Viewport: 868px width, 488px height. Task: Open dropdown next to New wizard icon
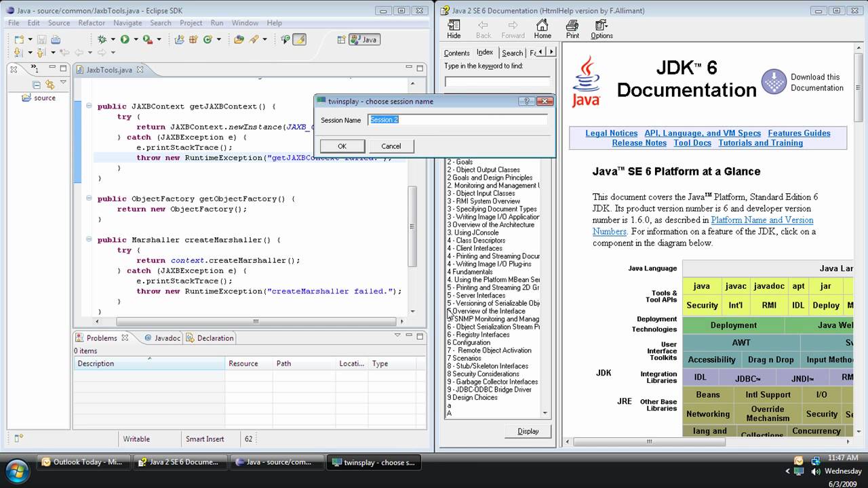(x=29, y=39)
